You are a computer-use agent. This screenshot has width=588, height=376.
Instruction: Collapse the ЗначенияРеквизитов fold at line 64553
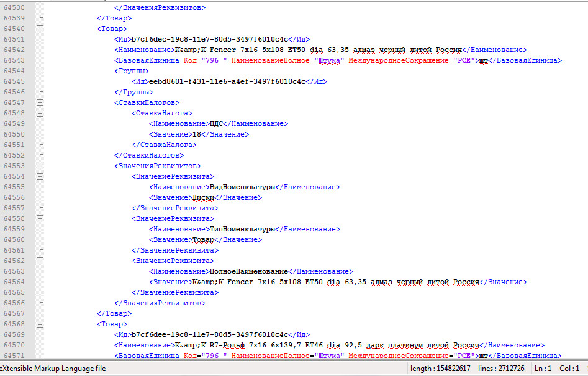click(40, 166)
